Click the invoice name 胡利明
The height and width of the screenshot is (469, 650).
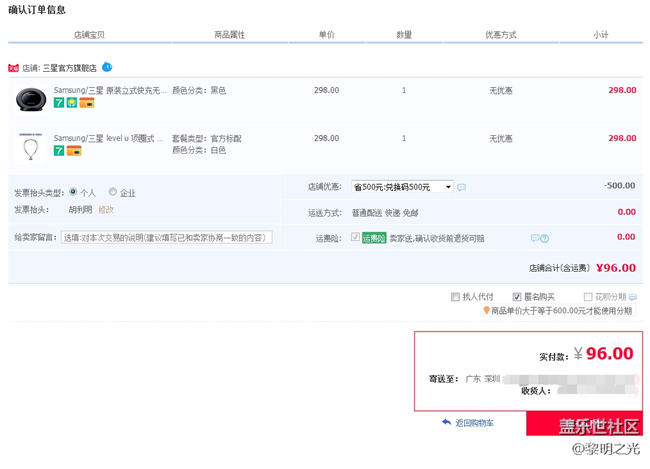click(80, 210)
